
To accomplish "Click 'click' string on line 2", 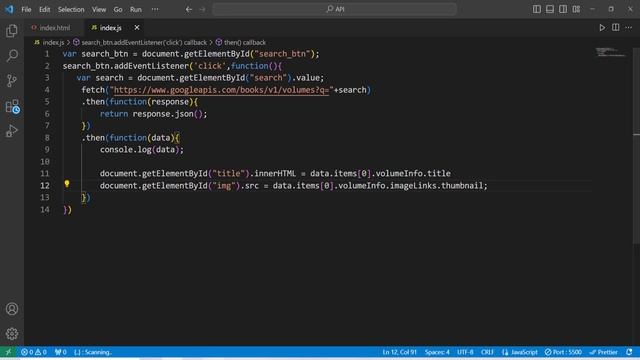I will click(x=210, y=66).
